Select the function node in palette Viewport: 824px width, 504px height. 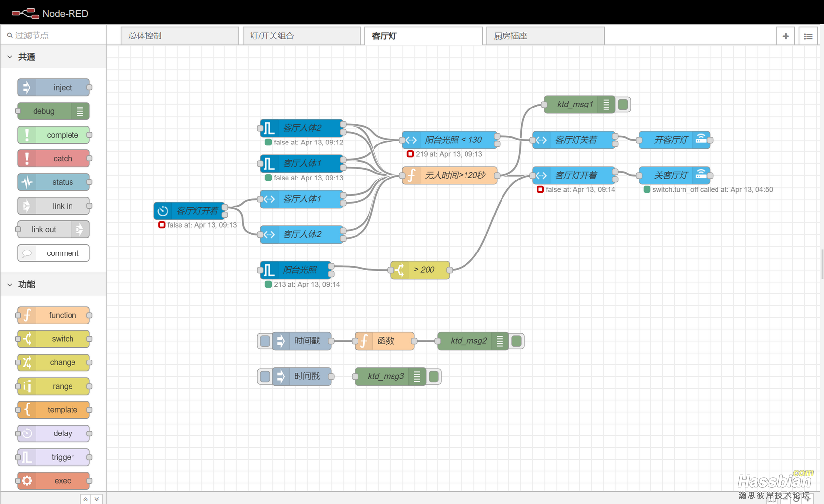pos(53,315)
